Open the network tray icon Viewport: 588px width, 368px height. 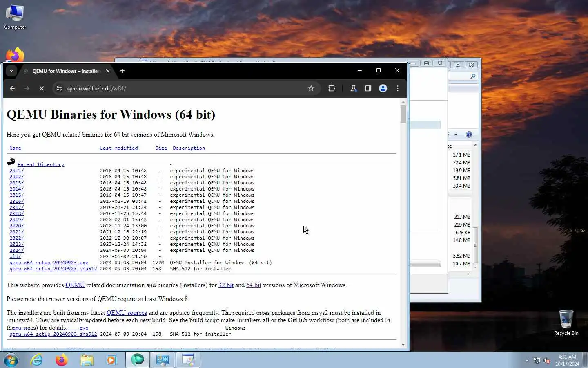point(537,360)
